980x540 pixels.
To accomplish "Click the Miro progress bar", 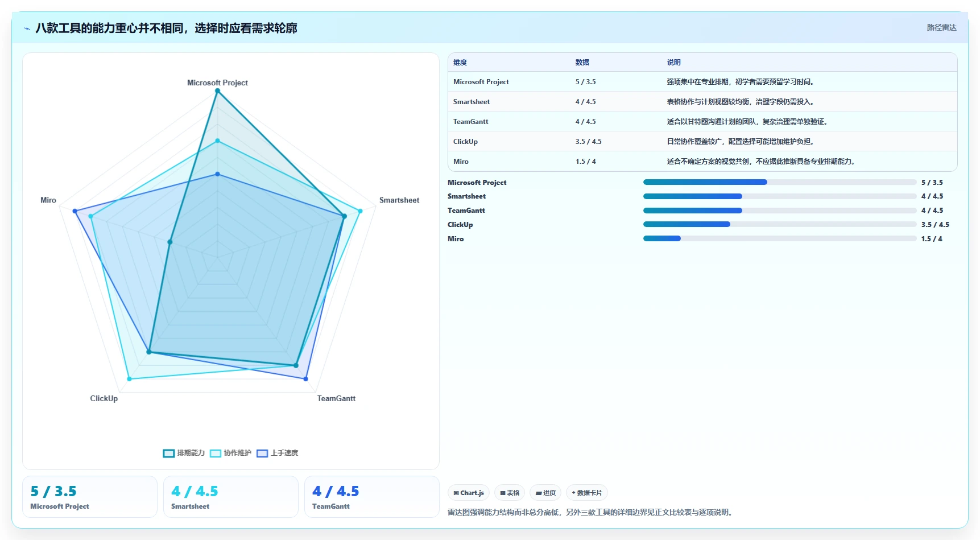I will pos(780,238).
